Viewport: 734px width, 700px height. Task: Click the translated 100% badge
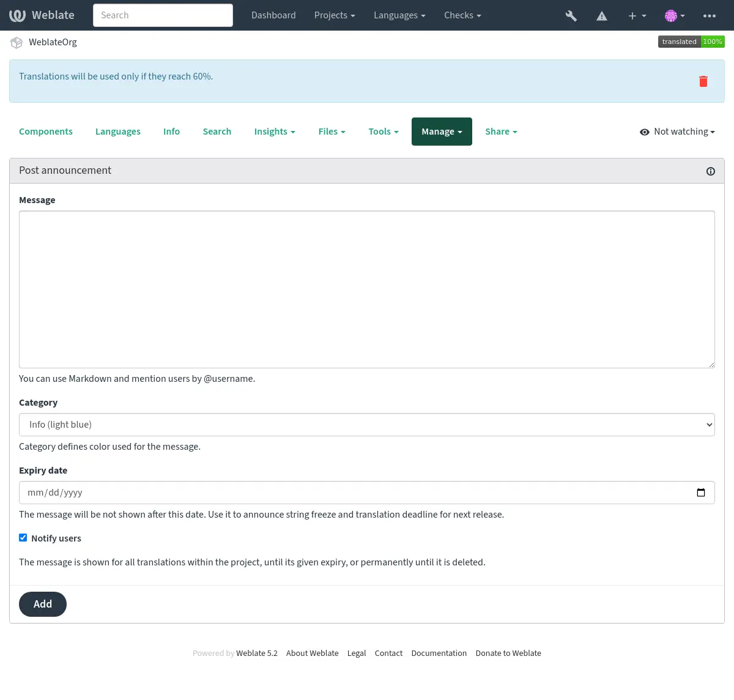tap(691, 42)
